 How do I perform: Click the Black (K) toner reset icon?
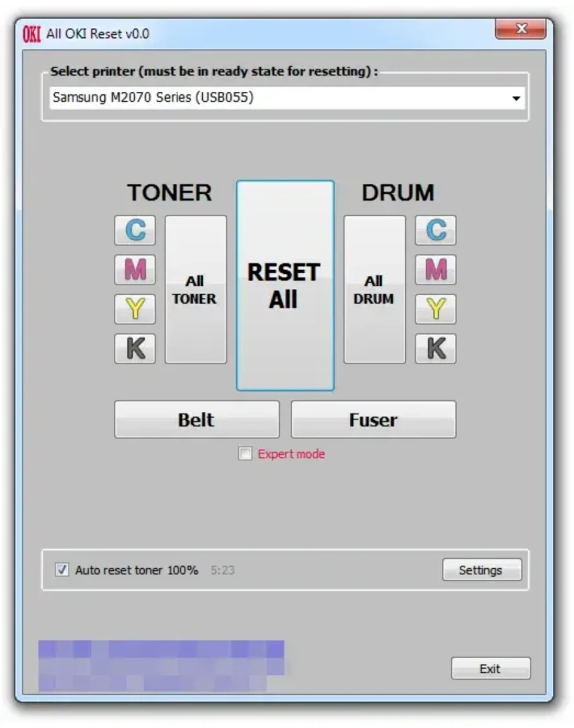click(x=135, y=349)
